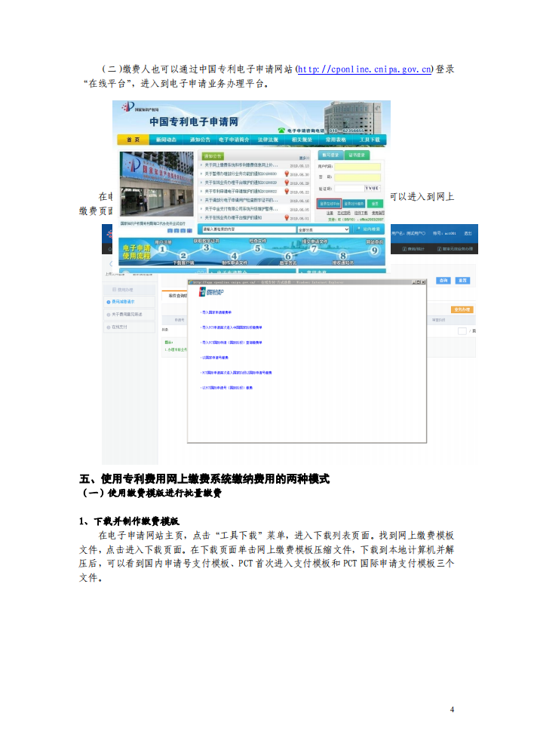Screen dimensions: 534x756
Task: Select step 5 检查文件 in flow banner
Action: (257, 246)
